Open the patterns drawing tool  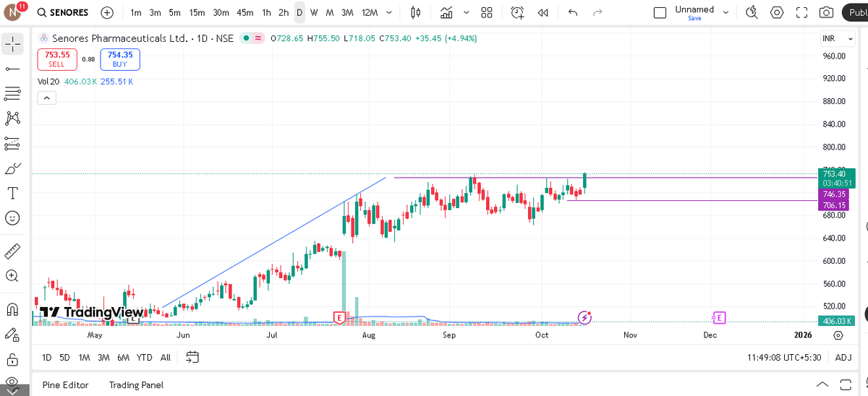[12, 118]
